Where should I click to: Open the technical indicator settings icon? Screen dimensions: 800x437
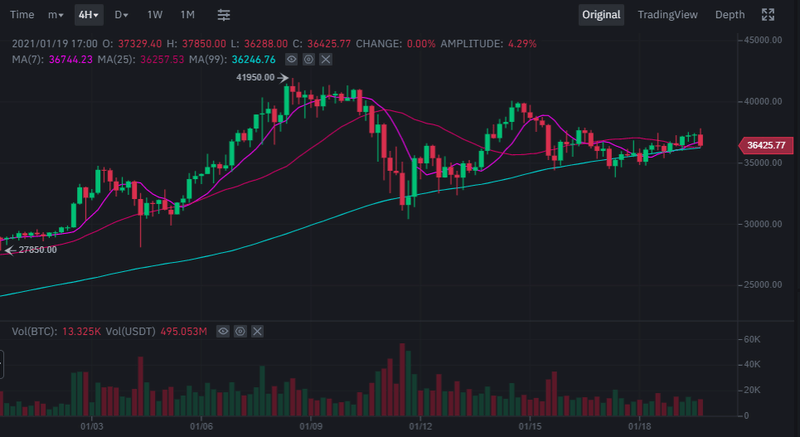pos(224,15)
